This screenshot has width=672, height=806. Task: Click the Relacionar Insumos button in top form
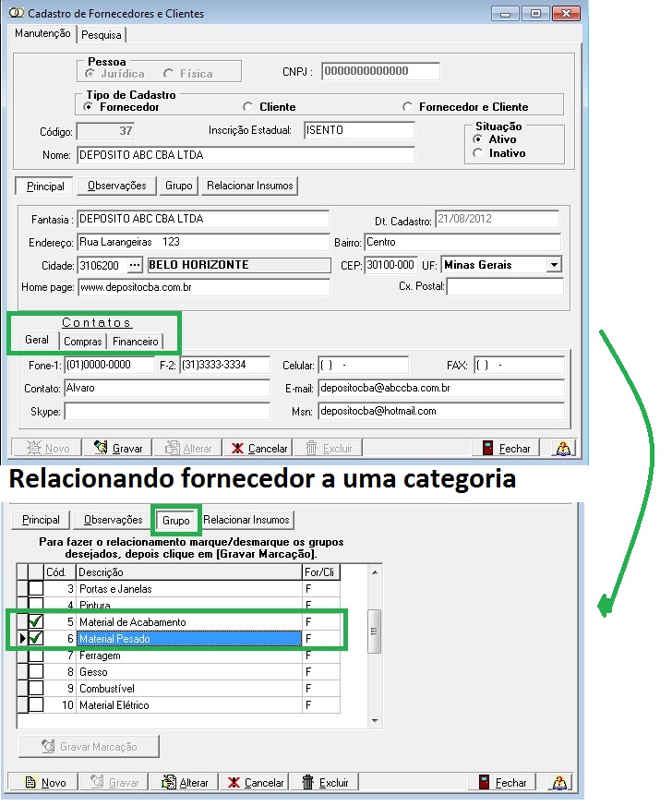click(x=249, y=186)
